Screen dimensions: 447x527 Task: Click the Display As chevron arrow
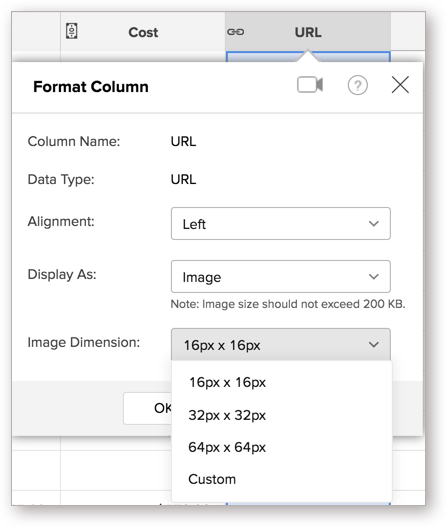click(374, 276)
